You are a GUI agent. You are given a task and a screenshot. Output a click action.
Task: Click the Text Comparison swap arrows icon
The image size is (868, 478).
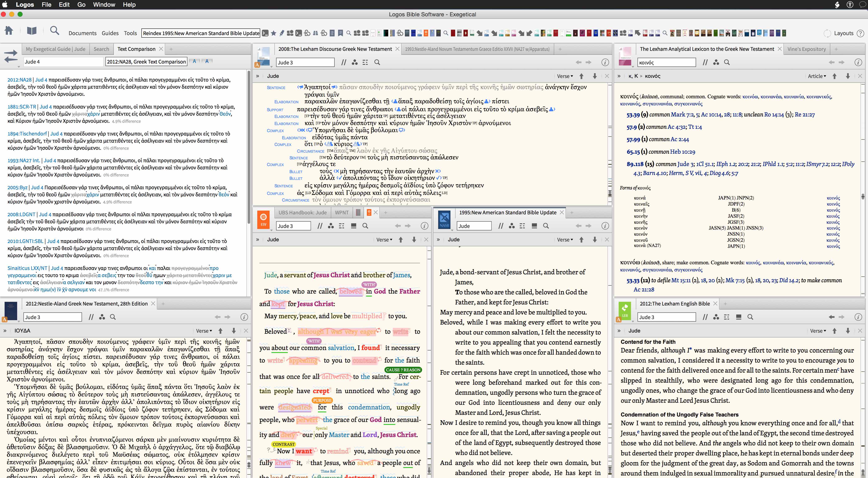click(x=11, y=56)
